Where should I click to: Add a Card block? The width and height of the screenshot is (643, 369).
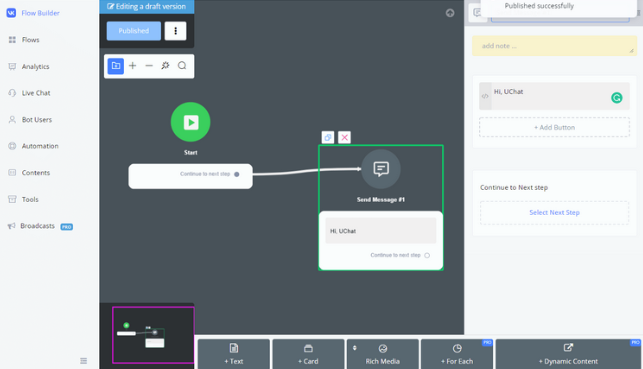point(308,354)
